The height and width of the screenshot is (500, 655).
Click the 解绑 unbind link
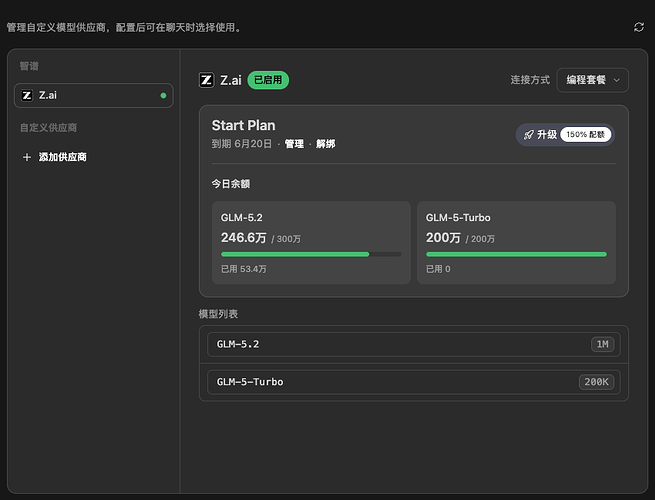[326, 144]
